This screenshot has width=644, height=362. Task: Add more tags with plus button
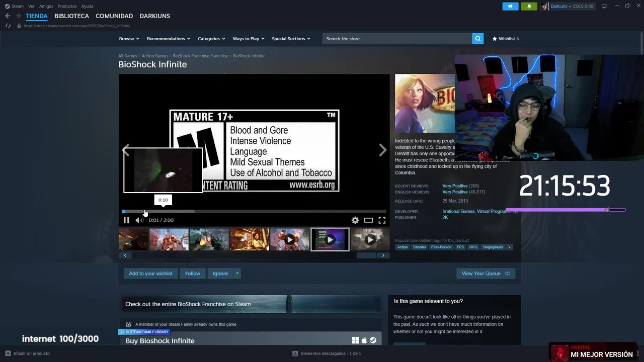coord(509,247)
